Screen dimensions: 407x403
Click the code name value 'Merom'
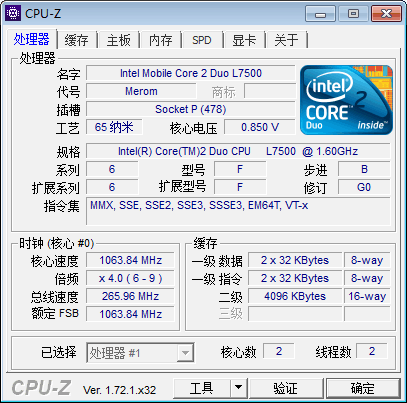141,91
